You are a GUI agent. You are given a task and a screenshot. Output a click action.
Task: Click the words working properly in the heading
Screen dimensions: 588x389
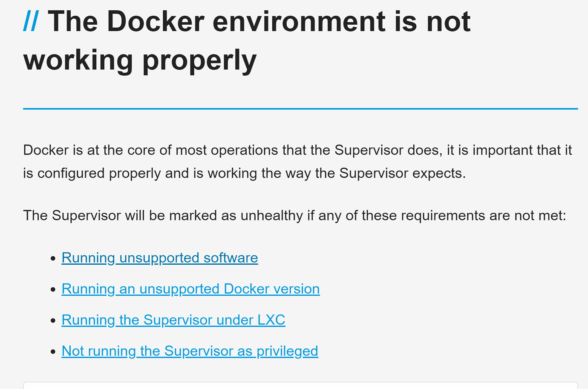point(140,60)
